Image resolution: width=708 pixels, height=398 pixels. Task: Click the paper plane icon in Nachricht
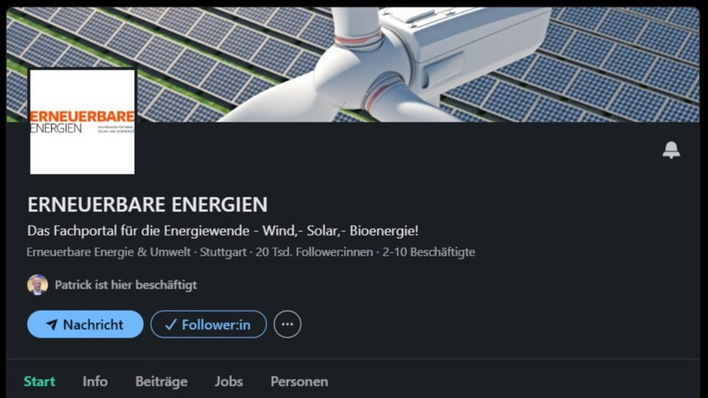(x=52, y=324)
